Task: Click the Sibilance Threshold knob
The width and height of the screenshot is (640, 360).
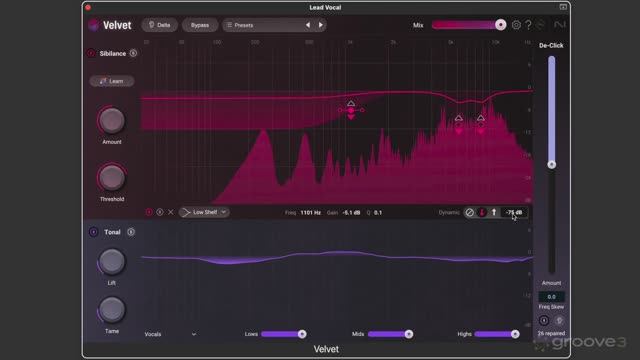Action: tap(112, 178)
